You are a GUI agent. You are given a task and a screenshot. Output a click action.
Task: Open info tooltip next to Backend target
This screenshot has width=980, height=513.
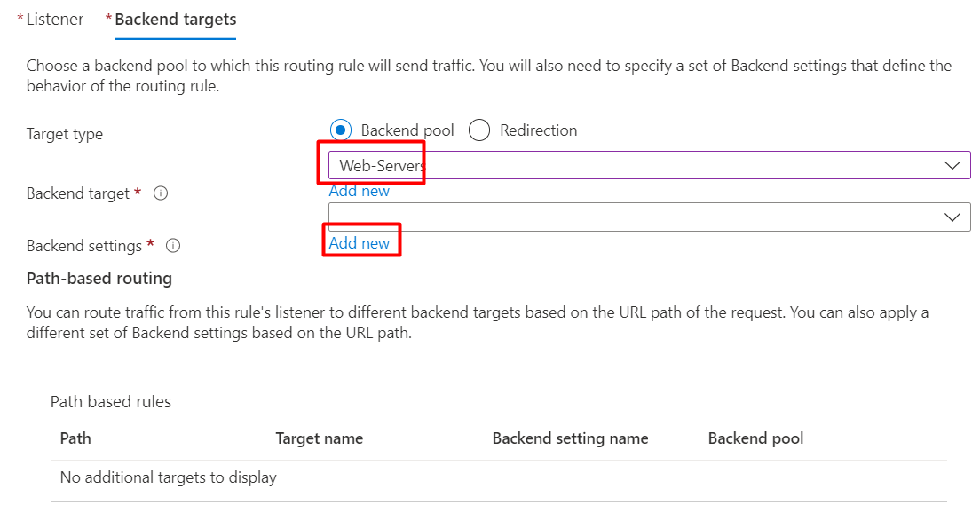click(161, 193)
